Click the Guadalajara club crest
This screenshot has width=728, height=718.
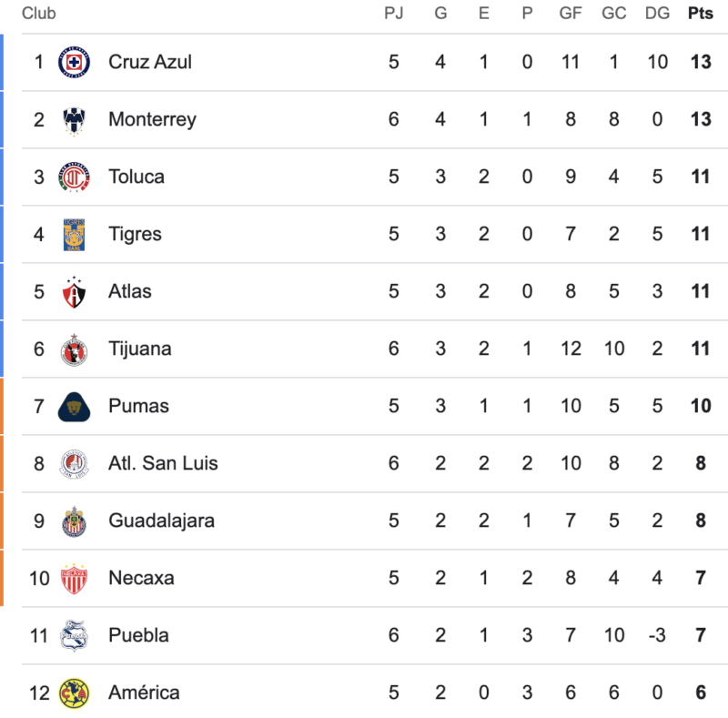tap(74, 521)
